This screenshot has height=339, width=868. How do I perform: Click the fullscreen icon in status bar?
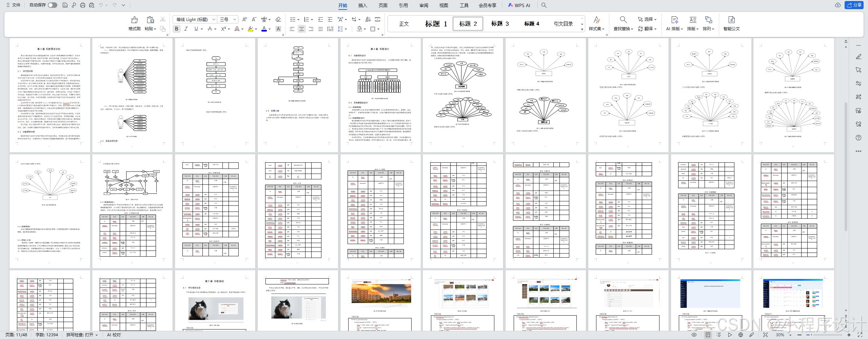(x=860, y=335)
